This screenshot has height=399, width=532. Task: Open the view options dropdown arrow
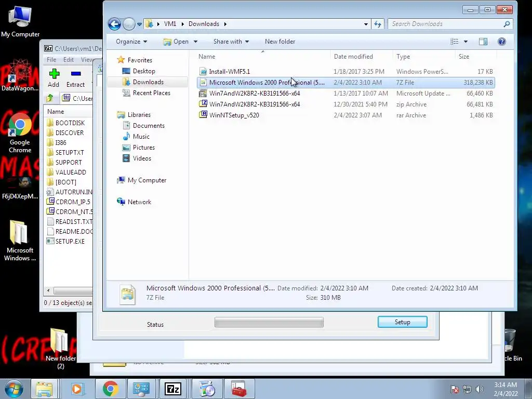click(x=465, y=42)
